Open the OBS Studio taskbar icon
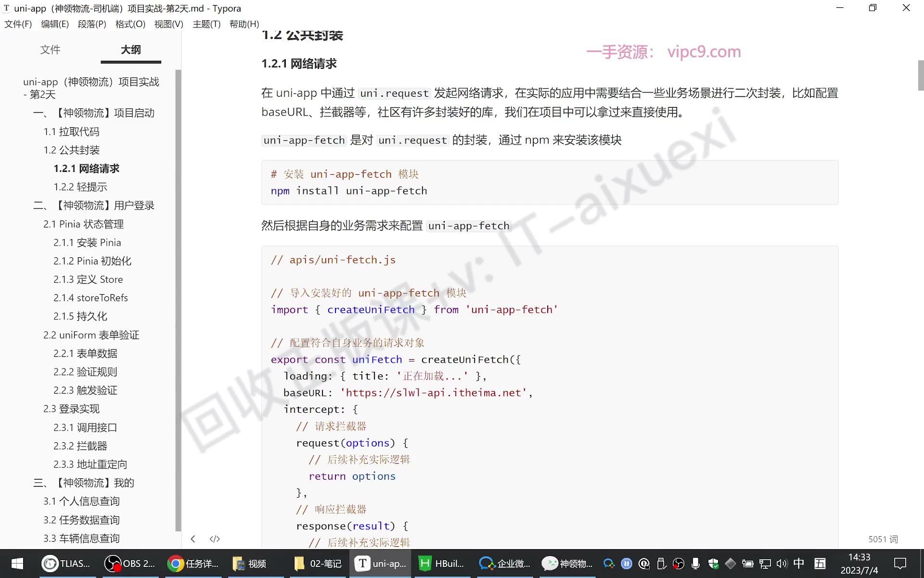The image size is (924, 578). tap(130, 564)
